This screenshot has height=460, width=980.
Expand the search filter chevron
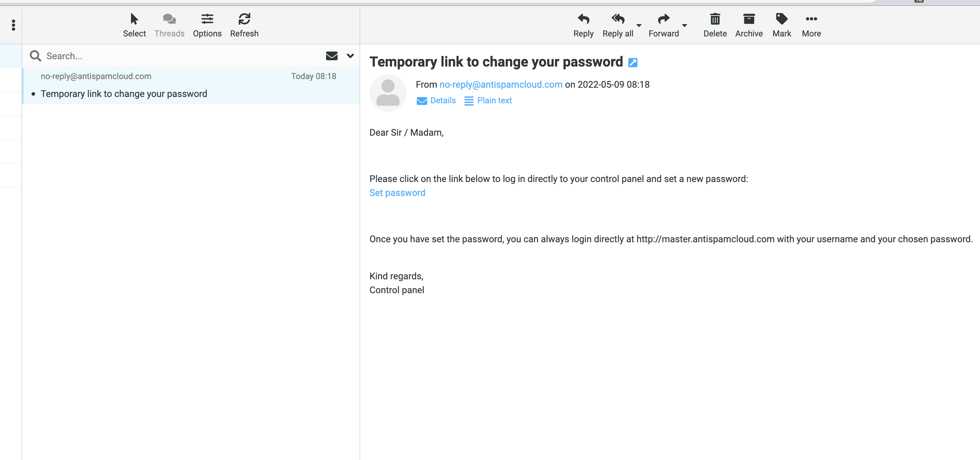(x=350, y=56)
